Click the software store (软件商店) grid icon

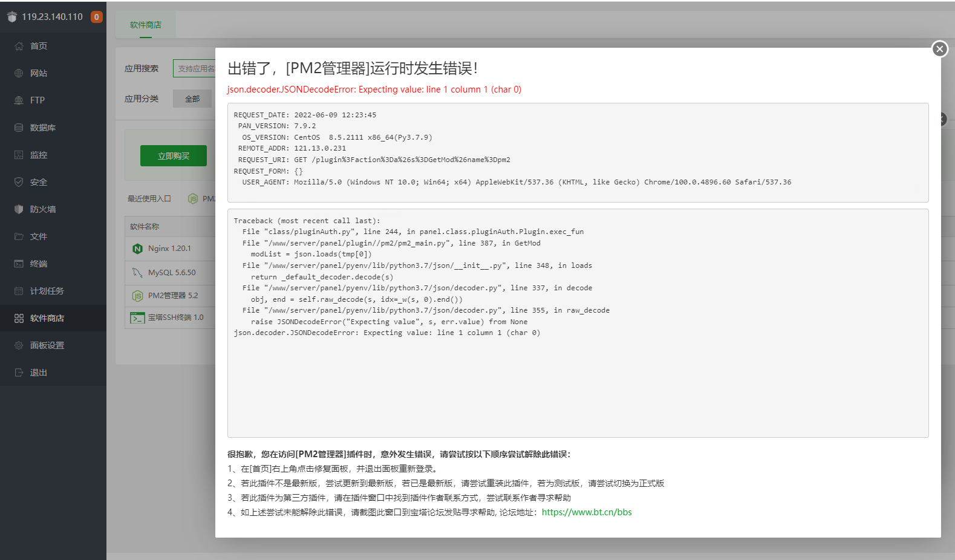19,318
